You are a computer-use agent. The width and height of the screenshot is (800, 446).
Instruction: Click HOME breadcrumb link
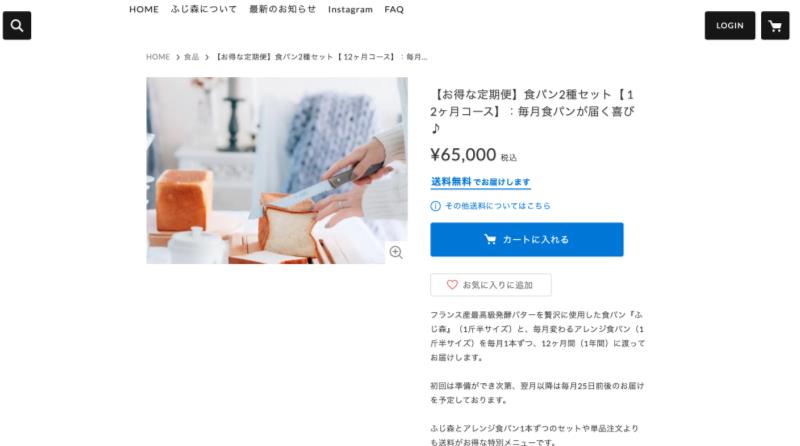click(158, 57)
